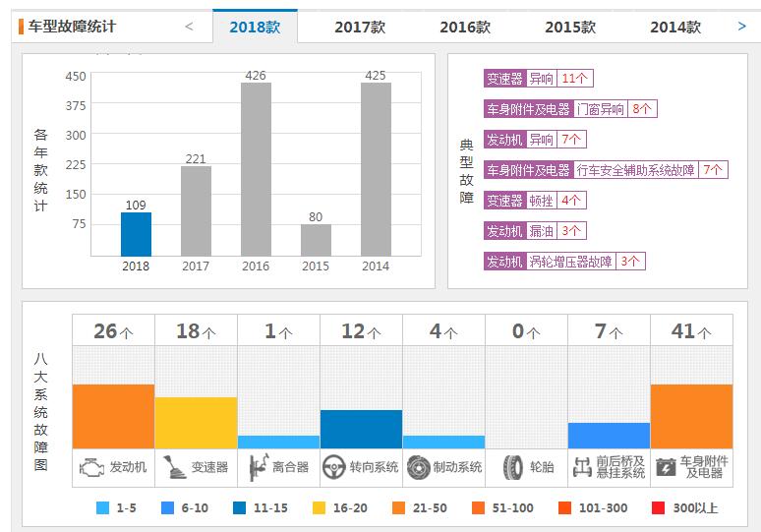Click the 离合器 label text
Image resolution: width=761 pixels, height=532 pixels.
pos(290,467)
